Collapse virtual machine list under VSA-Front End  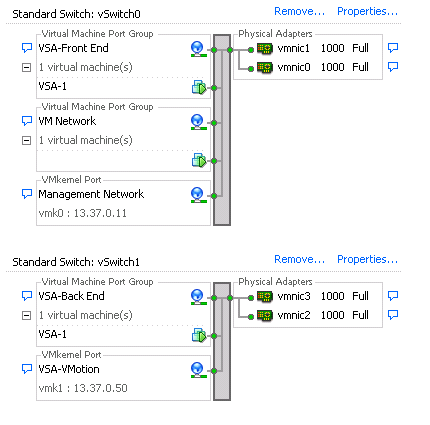tap(26, 68)
